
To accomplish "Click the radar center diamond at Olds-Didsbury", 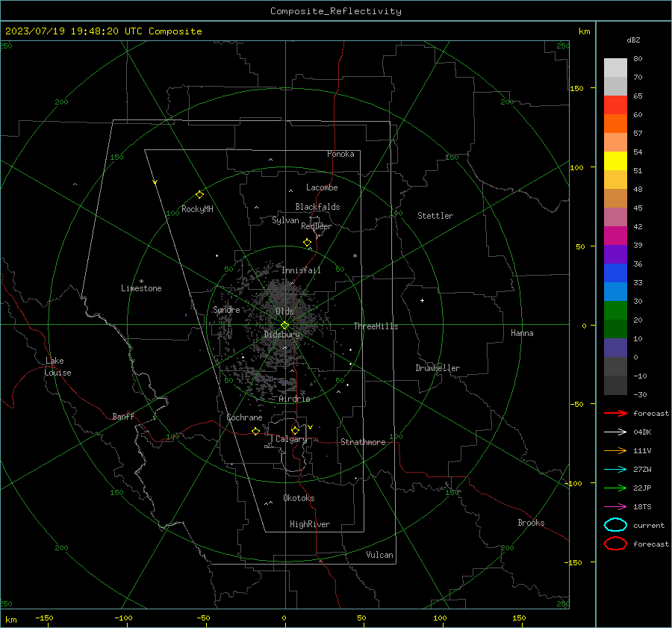I will 285,326.
